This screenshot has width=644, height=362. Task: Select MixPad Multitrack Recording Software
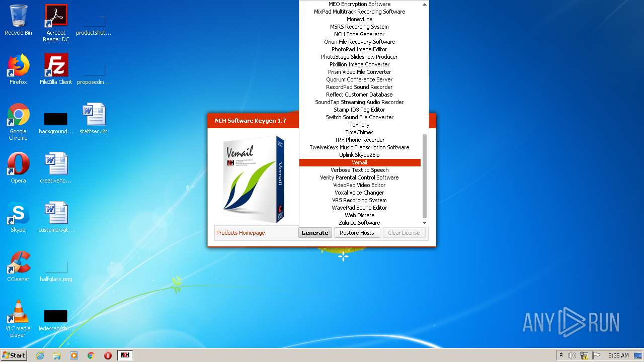pos(360,12)
